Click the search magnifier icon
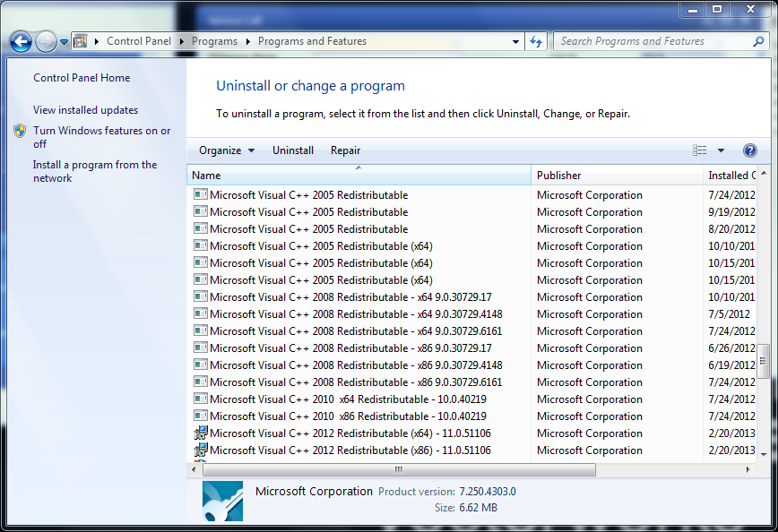778x532 pixels. [x=758, y=41]
